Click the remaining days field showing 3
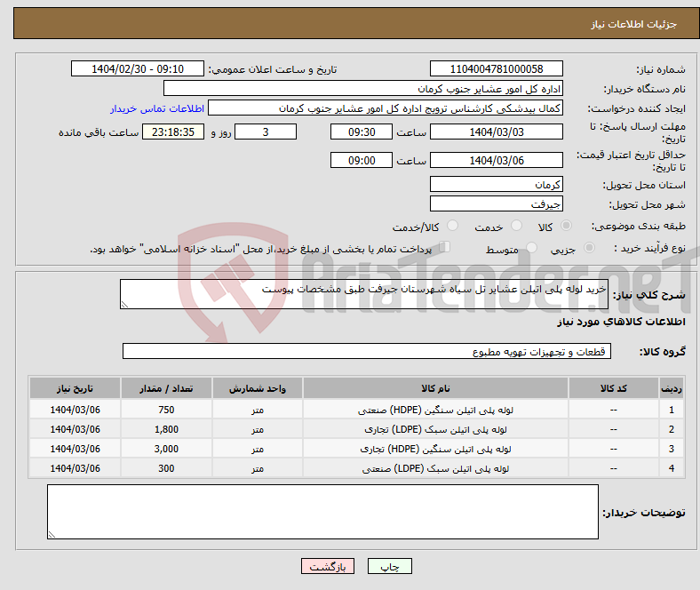700x590 pixels. click(x=266, y=132)
